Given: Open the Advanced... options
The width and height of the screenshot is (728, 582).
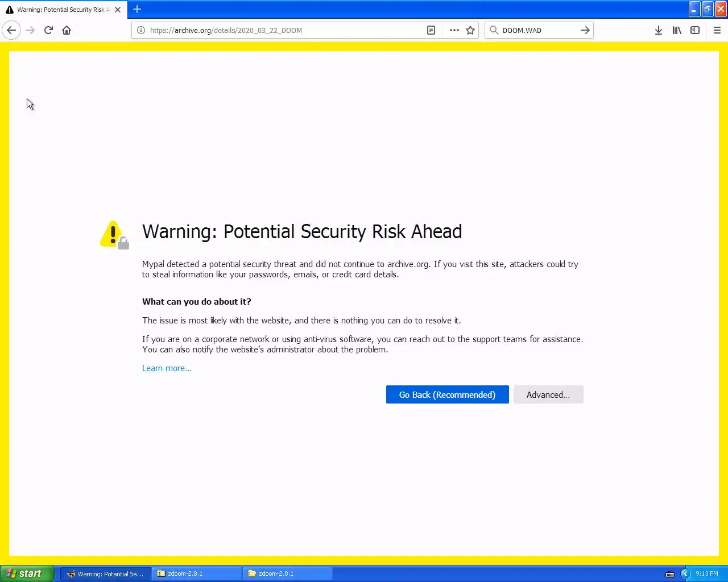Looking at the screenshot, I should coord(548,394).
